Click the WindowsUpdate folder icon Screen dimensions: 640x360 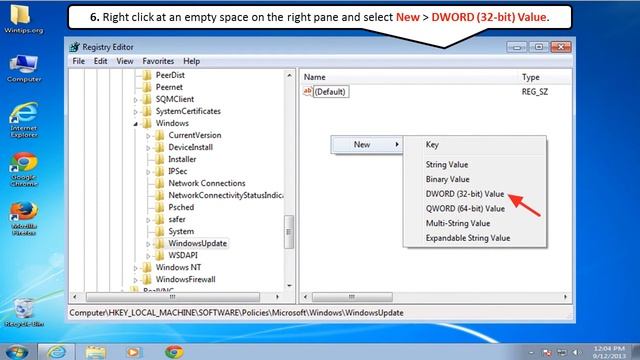pos(159,243)
